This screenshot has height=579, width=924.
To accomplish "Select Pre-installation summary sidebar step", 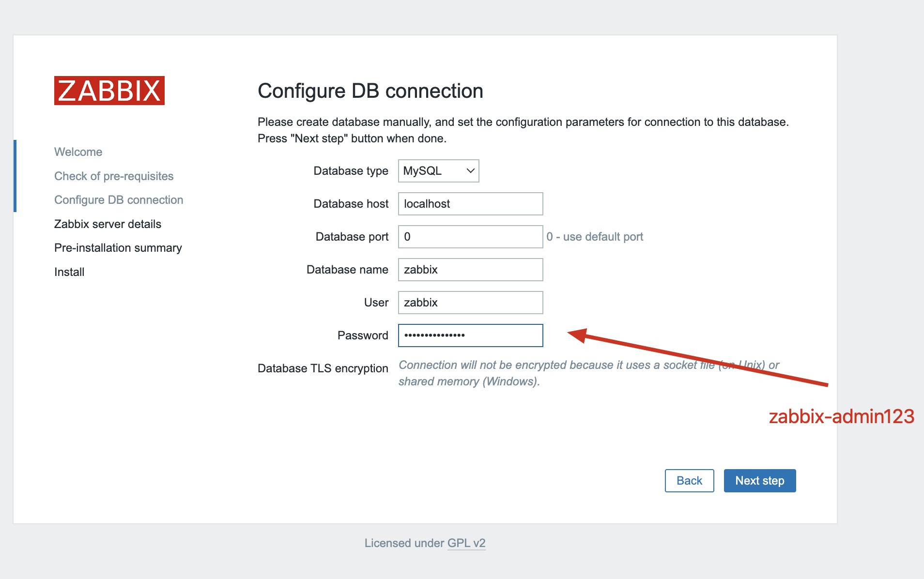I will click(x=118, y=248).
